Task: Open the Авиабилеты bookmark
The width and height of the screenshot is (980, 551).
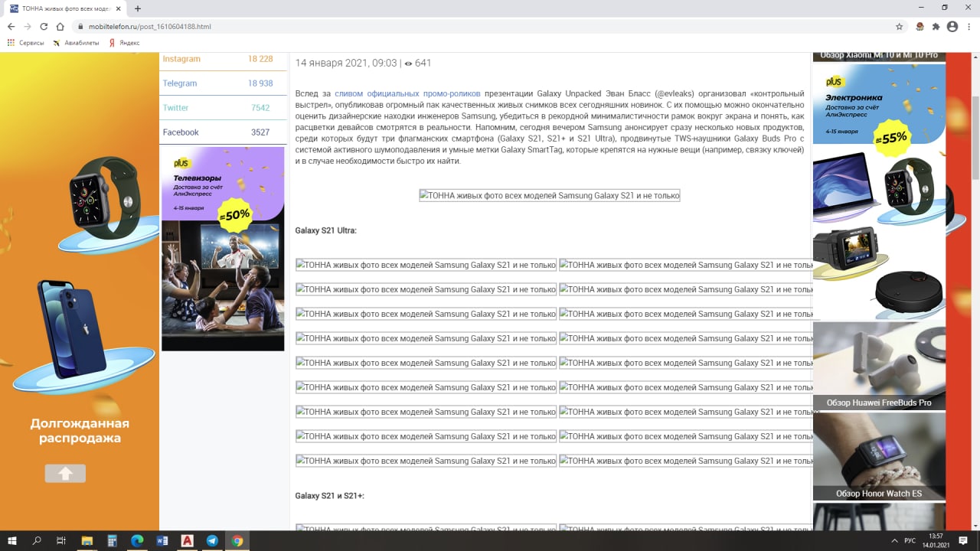Action: [76, 43]
